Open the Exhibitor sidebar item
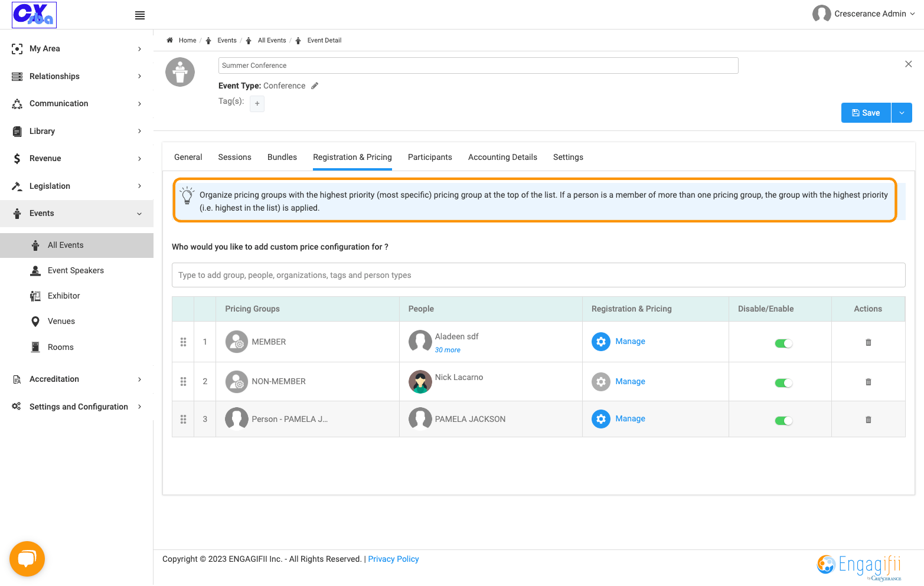Viewport: 924px width, 586px height. click(x=64, y=296)
